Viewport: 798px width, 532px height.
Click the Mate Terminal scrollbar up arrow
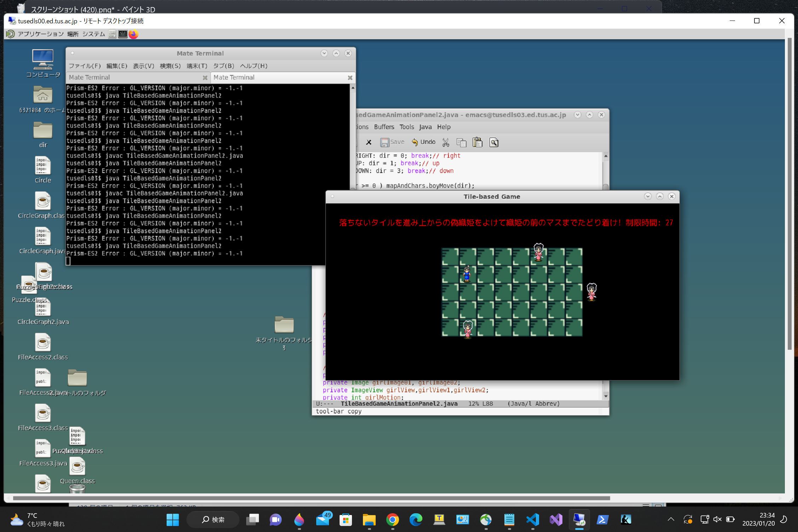[353, 87]
